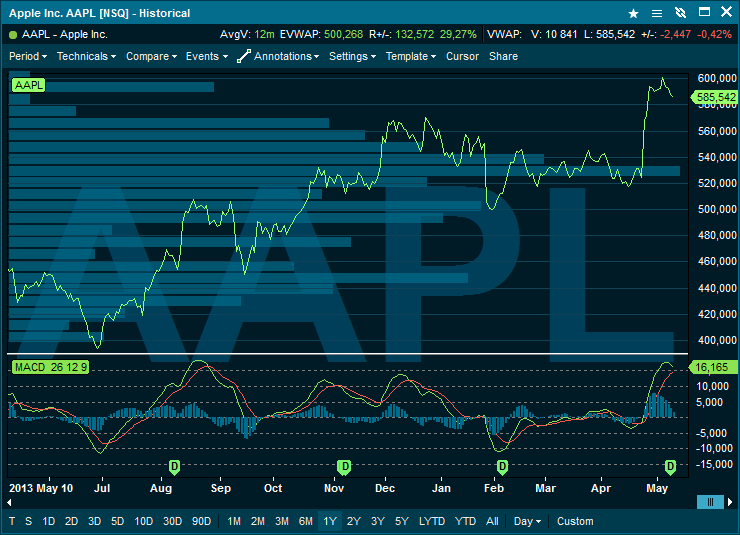Click the unlink window chain icon
The height and width of the screenshot is (535, 740).
[680, 14]
